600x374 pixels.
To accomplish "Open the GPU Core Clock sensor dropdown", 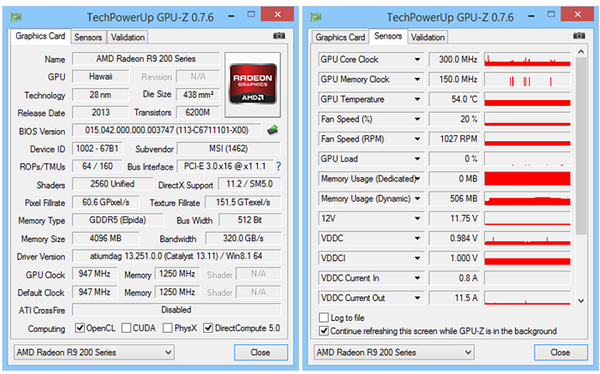I will (417, 59).
